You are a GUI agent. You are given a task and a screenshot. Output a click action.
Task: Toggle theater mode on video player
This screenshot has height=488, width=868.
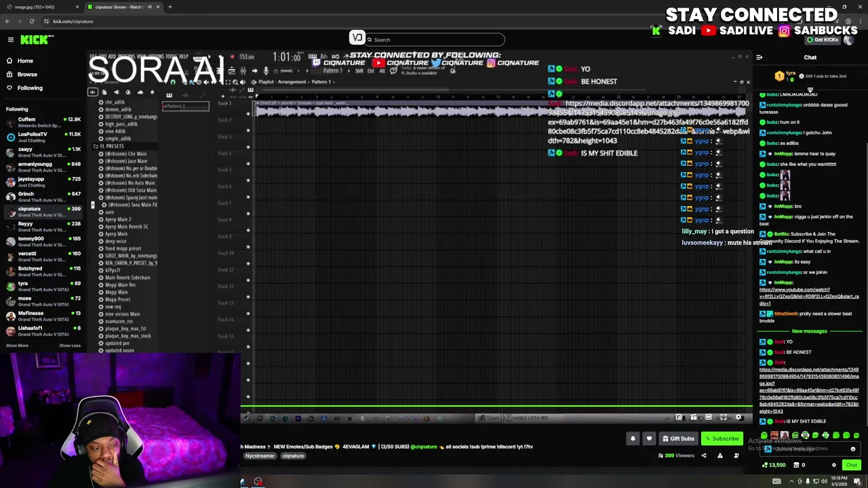(x=709, y=418)
